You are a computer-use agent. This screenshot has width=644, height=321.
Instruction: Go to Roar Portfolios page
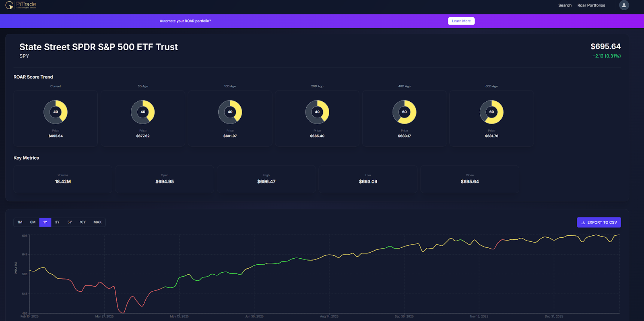tap(591, 5)
